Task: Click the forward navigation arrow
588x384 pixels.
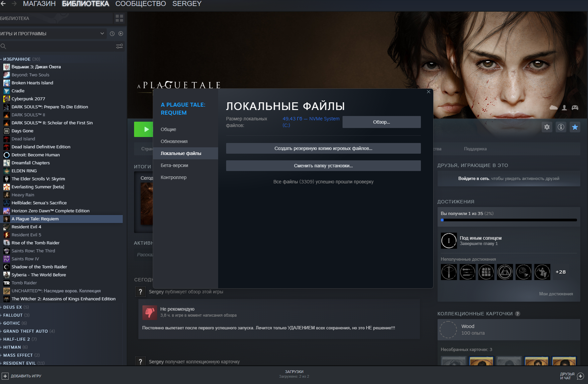Action: pyautogui.click(x=14, y=4)
